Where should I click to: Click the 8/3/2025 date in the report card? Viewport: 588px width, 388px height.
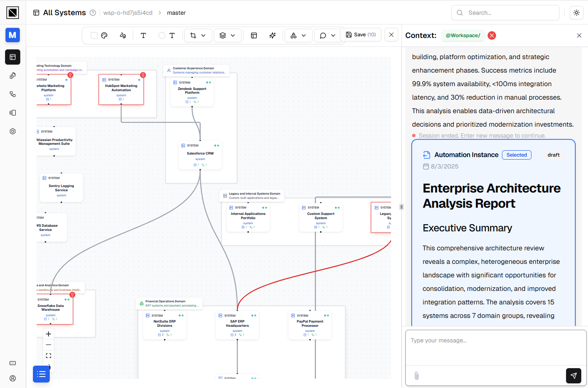tap(445, 166)
